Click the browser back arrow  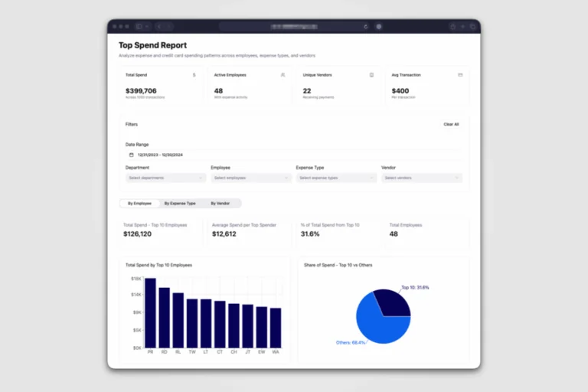coord(159,27)
